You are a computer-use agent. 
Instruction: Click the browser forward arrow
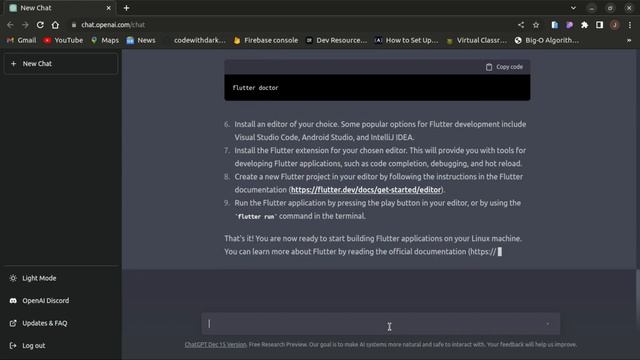(x=25, y=25)
